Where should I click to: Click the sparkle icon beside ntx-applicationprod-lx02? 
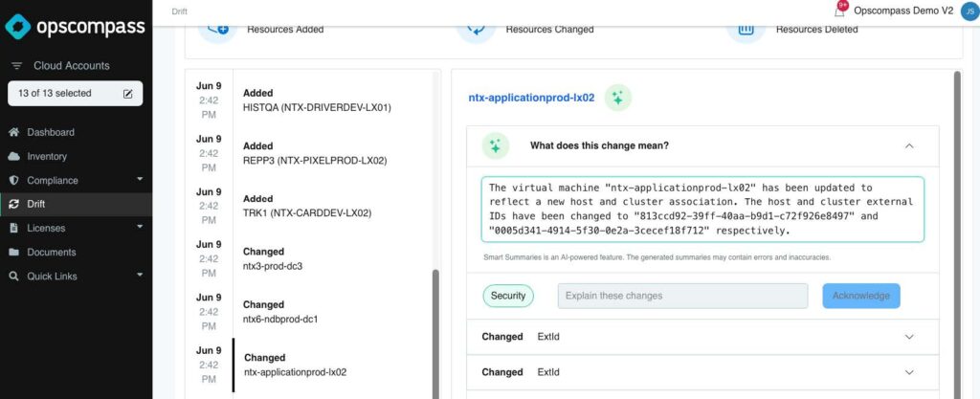(617, 98)
